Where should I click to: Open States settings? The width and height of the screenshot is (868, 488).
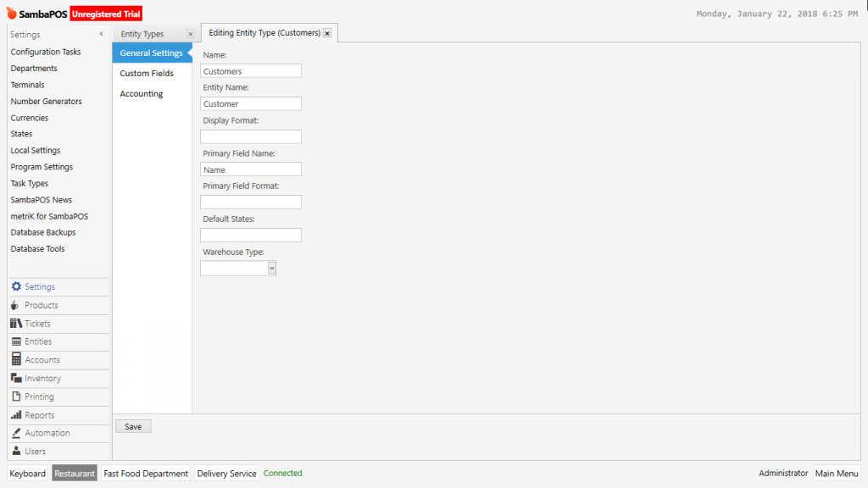[x=21, y=134]
